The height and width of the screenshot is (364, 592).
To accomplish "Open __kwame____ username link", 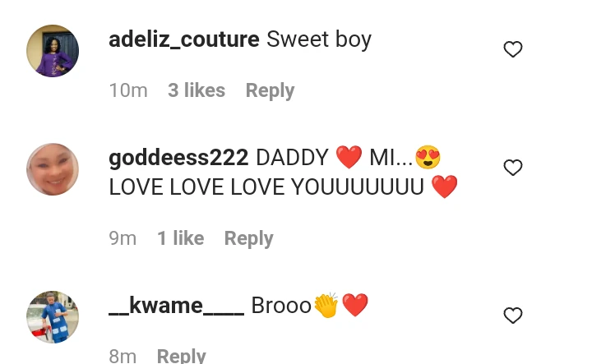I will 176,306.
